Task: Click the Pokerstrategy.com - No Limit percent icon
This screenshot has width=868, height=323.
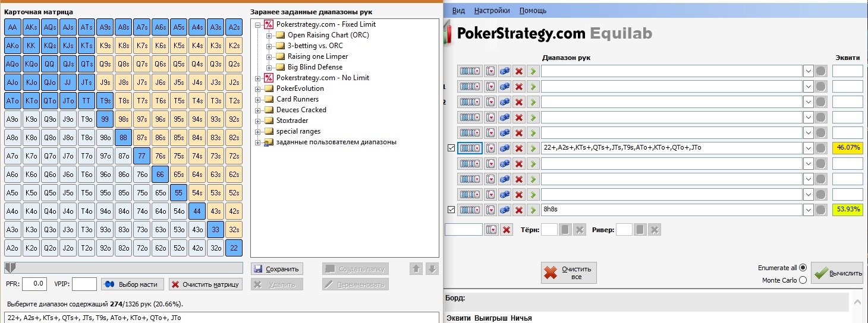Action: [x=269, y=78]
